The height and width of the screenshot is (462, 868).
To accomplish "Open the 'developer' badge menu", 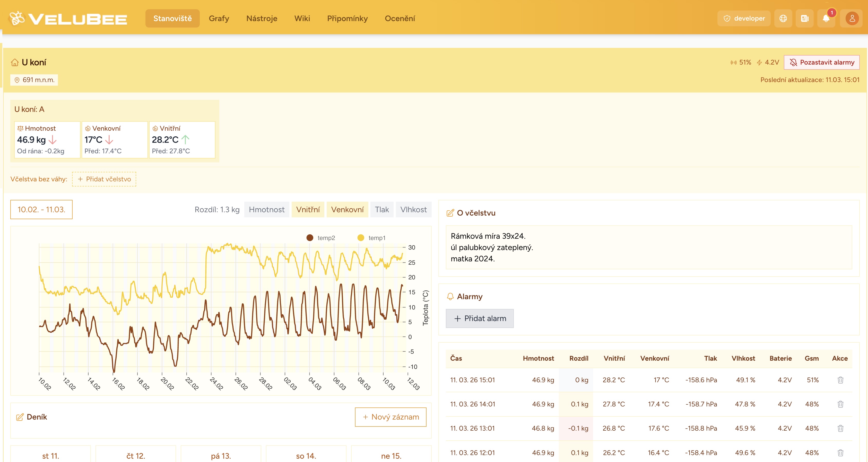I will tap(744, 18).
